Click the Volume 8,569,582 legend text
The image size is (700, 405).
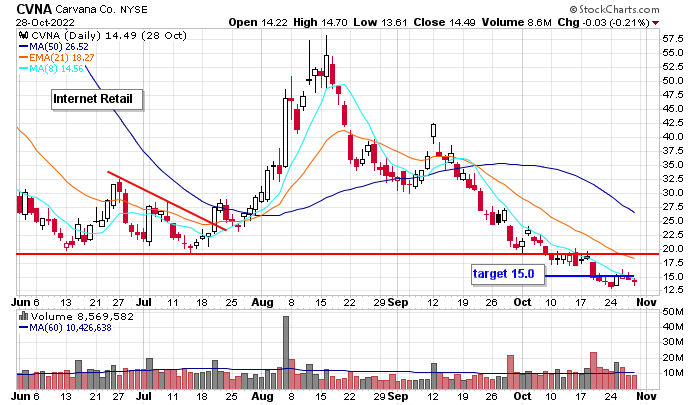tap(82, 317)
